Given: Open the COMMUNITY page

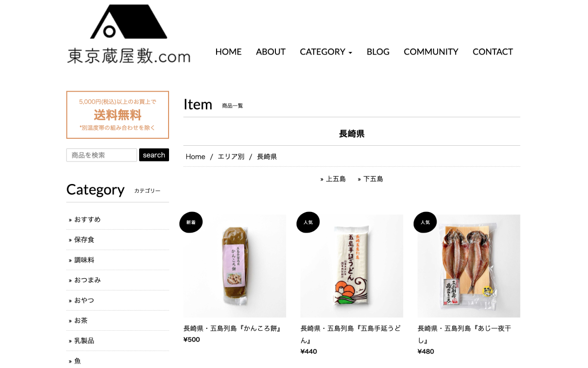Looking at the screenshot, I should (431, 52).
